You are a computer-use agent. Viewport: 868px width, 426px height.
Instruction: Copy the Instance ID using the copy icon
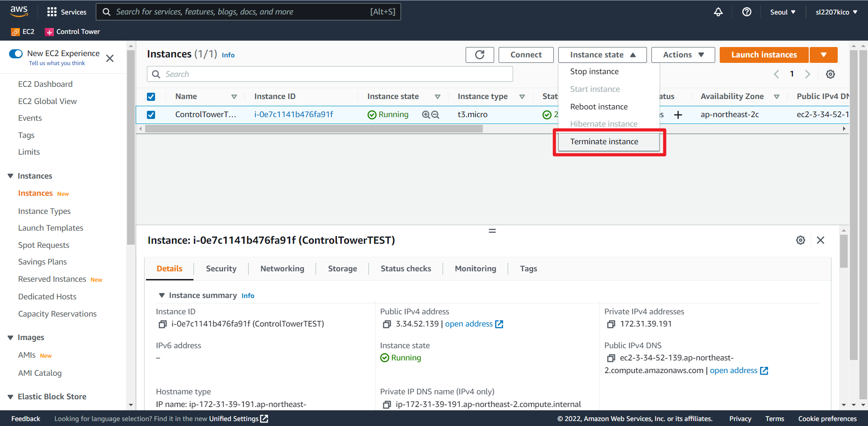click(162, 324)
